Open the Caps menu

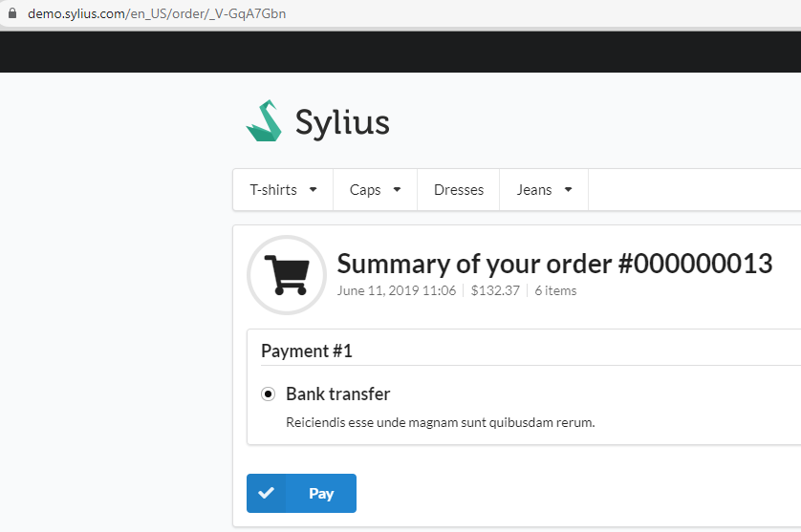[x=375, y=189]
